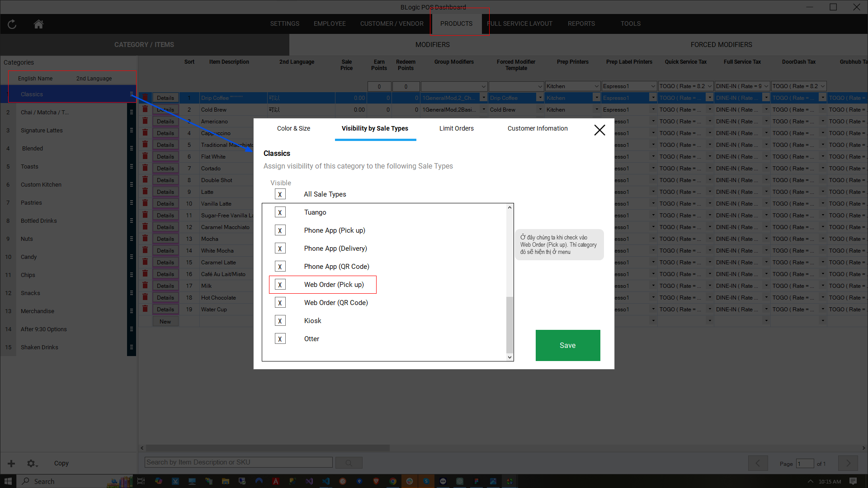Open the Quick Service Tax TOGO filter dropdown
868x488 pixels.
point(709,86)
